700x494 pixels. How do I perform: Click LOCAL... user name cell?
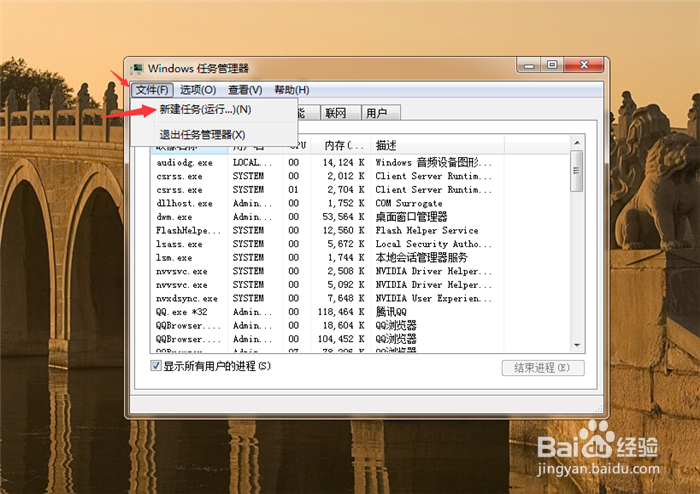[252, 163]
